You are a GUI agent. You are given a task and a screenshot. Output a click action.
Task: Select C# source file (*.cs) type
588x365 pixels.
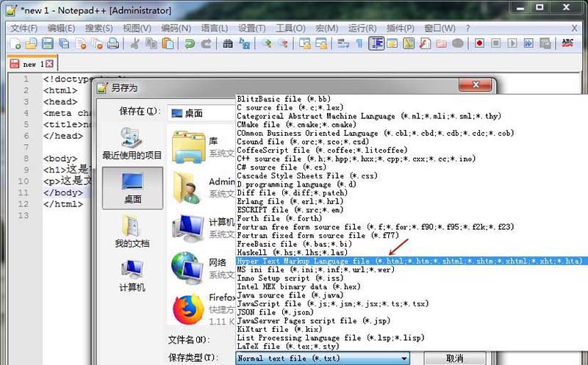pos(410,167)
